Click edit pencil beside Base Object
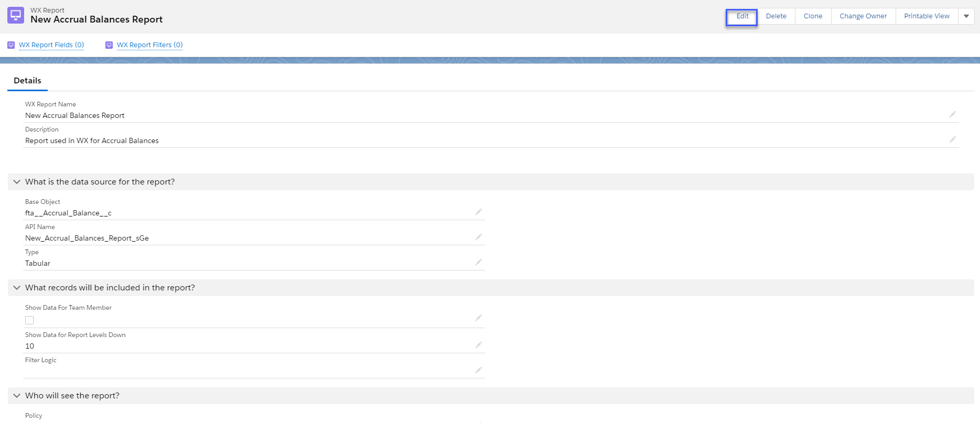Viewport: 980px width, 423px height. [479, 212]
